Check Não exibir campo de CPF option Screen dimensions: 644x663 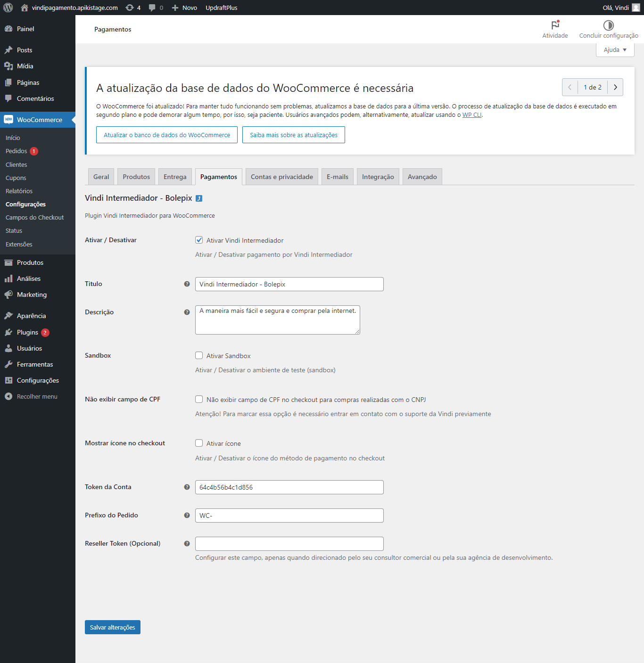click(x=199, y=399)
